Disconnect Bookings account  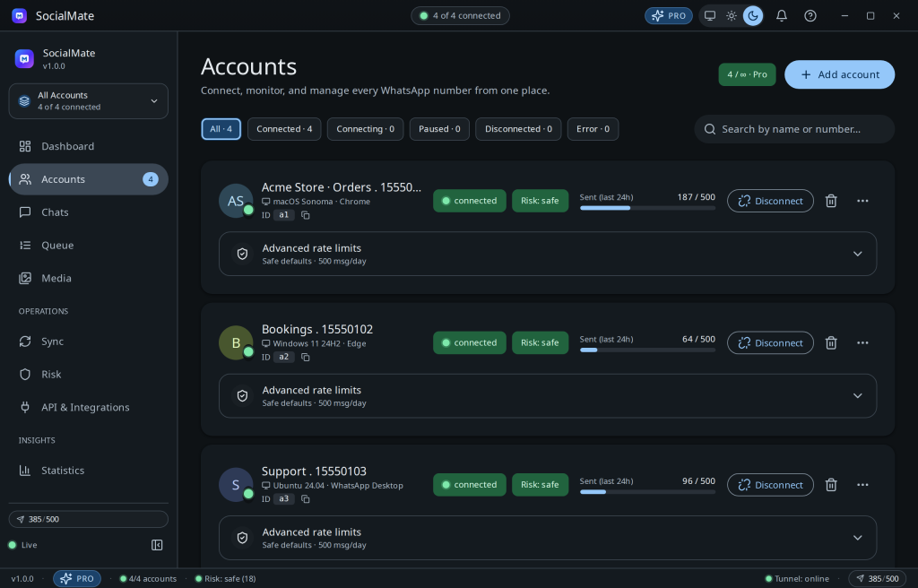(x=770, y=343)
